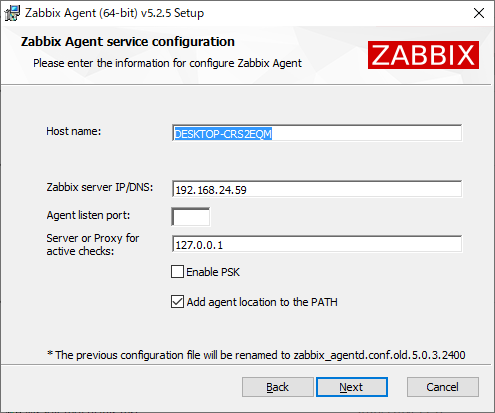Click the Host name text field
The image size is (495, 413).
coord(317,133)
